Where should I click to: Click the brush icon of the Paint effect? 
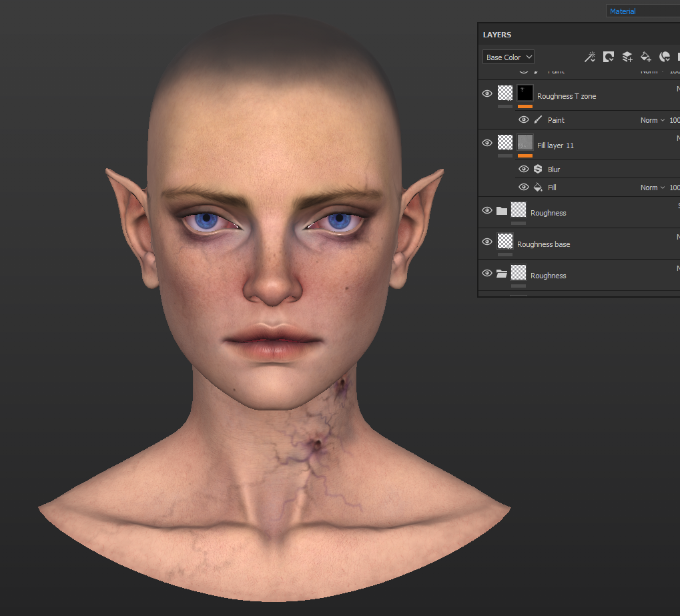538,119
